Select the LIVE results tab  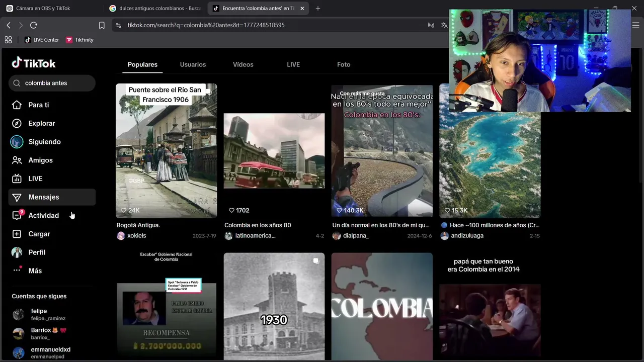click(293, 64)
